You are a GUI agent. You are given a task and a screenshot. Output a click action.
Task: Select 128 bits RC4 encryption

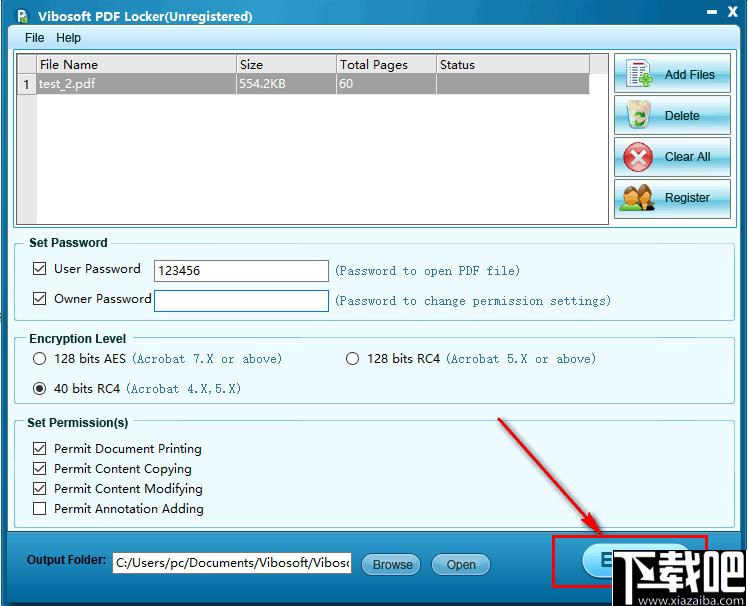pos(352,358)
